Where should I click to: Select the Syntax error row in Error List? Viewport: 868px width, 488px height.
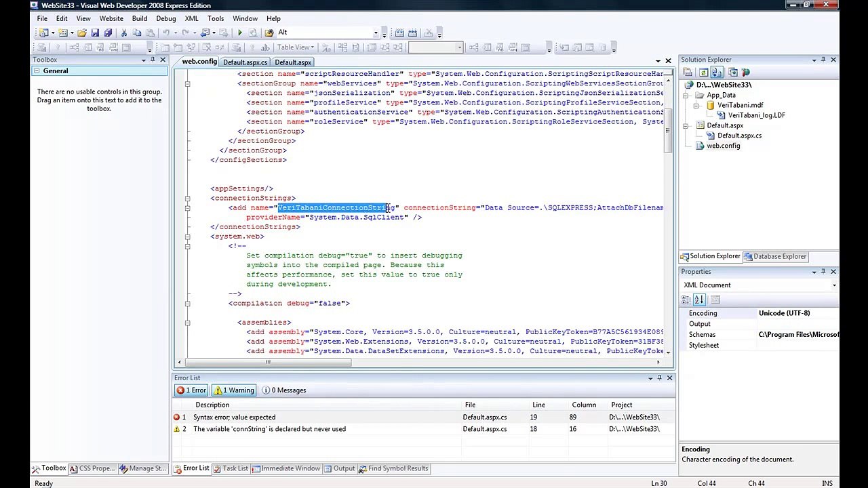[x=420, y=418]
